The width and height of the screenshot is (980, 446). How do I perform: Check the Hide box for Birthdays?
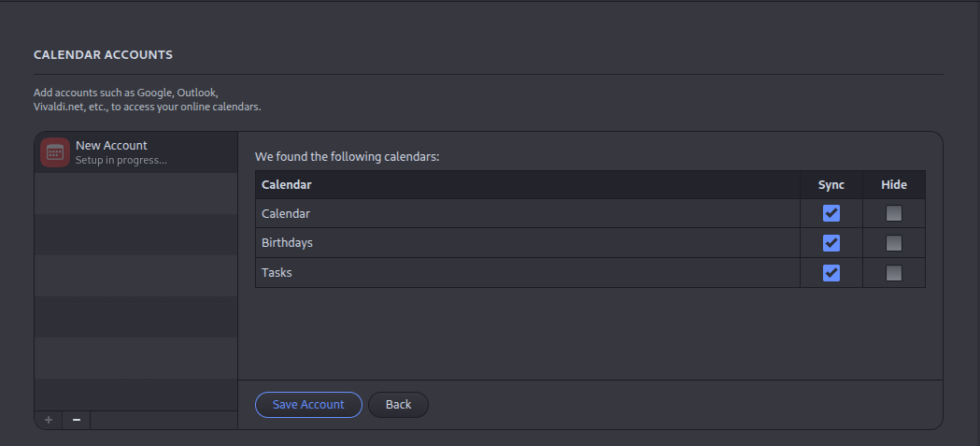click(x=894, y=243)
